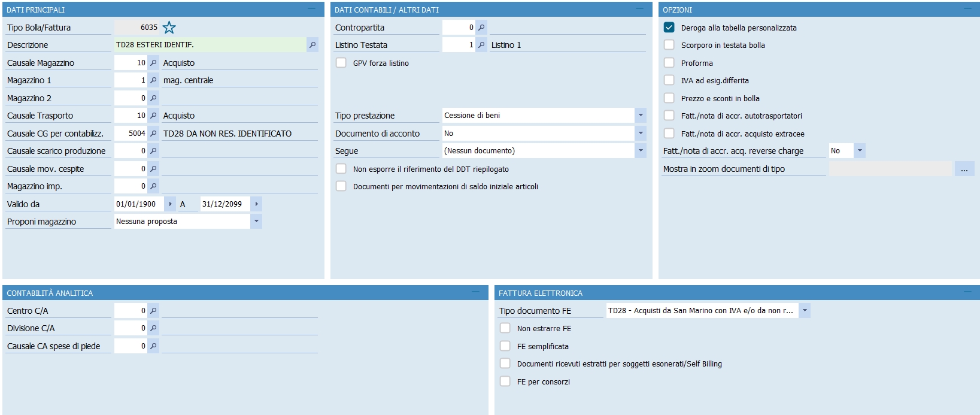
Task: Enable Fatt./nota di accr. autotrasportatori
Action: pyautogui.click(x=669, y=116)
